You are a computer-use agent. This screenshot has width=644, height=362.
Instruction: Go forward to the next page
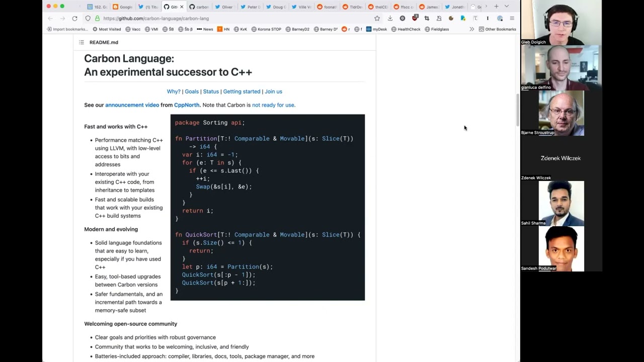coord(62,18)
